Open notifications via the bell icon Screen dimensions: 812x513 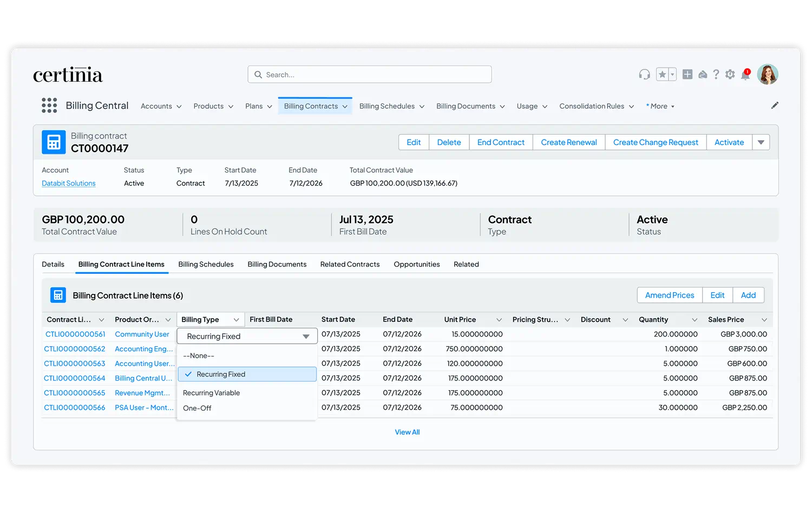745,76
